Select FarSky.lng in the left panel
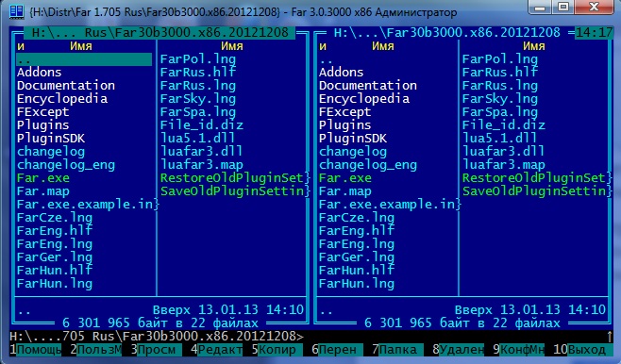 (198, 98)
